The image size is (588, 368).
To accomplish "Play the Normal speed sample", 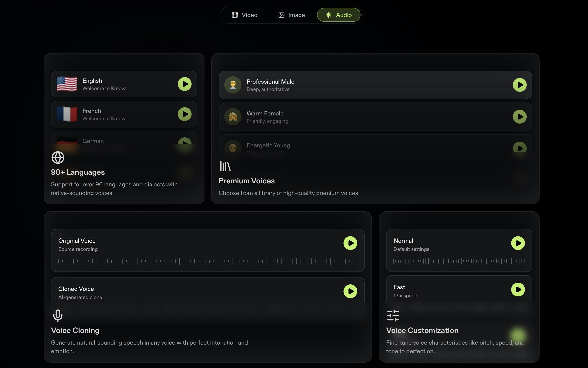I will tap(518, 243).
